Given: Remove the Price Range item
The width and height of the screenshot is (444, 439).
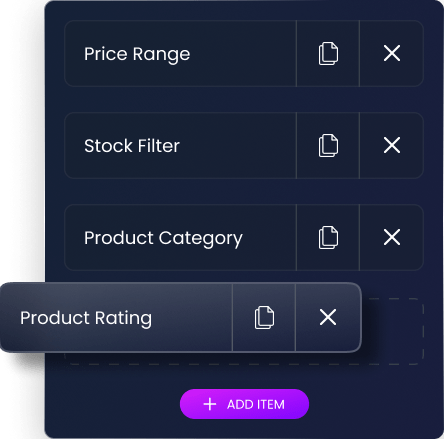Looking at the screenshot, I should point(392,53).
